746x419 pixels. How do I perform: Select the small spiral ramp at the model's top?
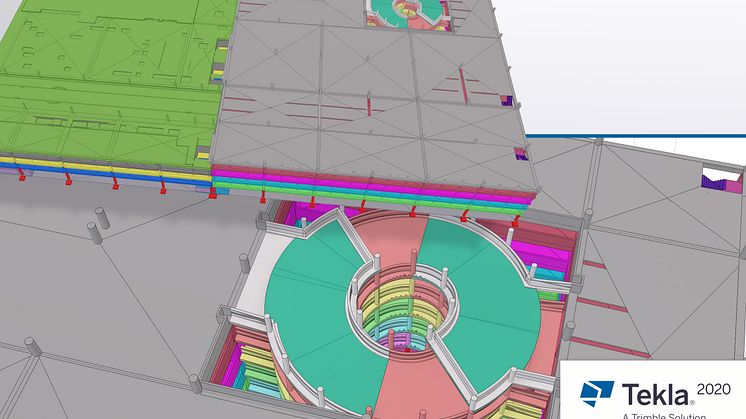409,14
